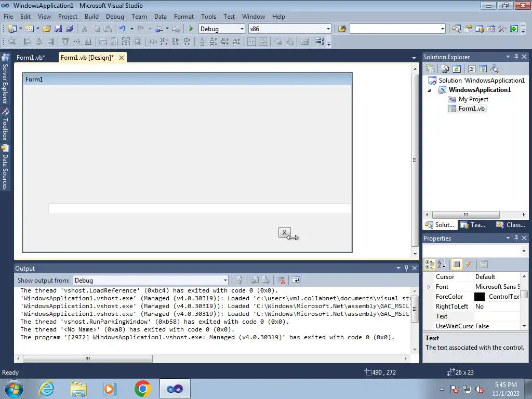
Task: Start debugging with the green play icon
Action: click(191, 29)
